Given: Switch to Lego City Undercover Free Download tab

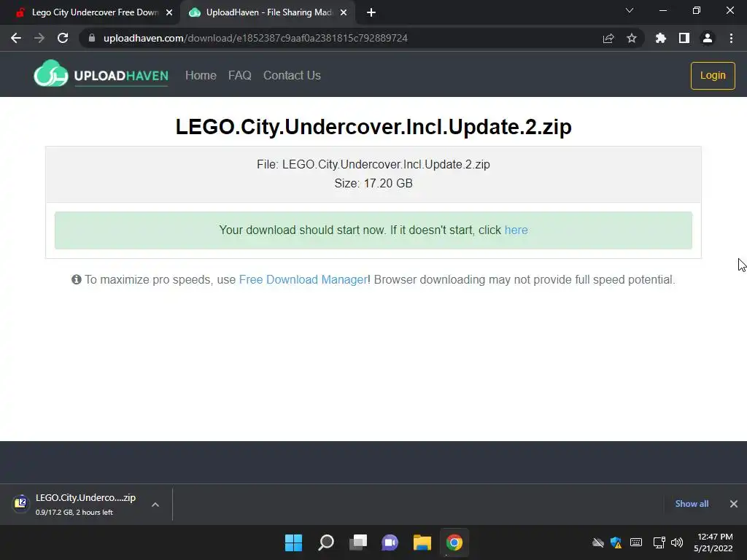Looking at the screenshot, I should point(90,13).
